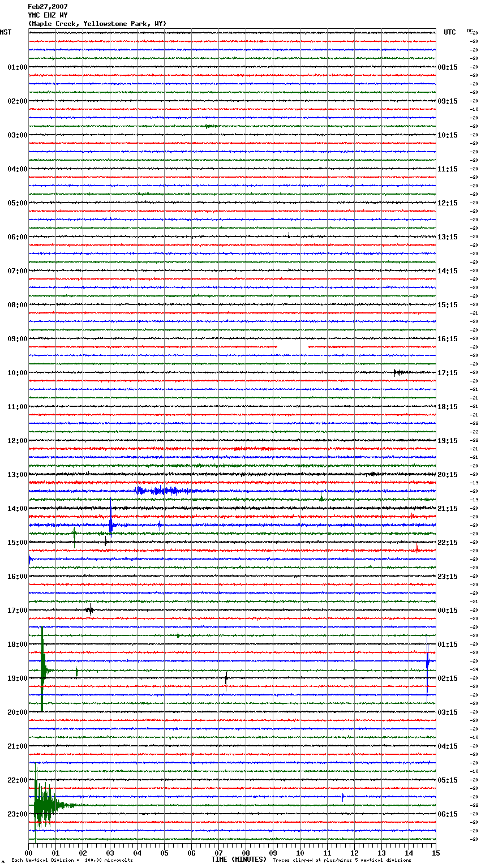Image resolution: width=481 pixels, height=868 pixels.
Task: Click the DC column header
Action: click(469, 31)
